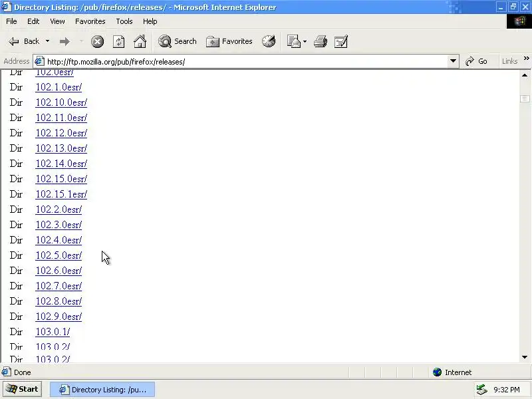Viewport: 532px width, 399px height.
Task: Click the Mail toolbar icon
Action: pos(294,41)
